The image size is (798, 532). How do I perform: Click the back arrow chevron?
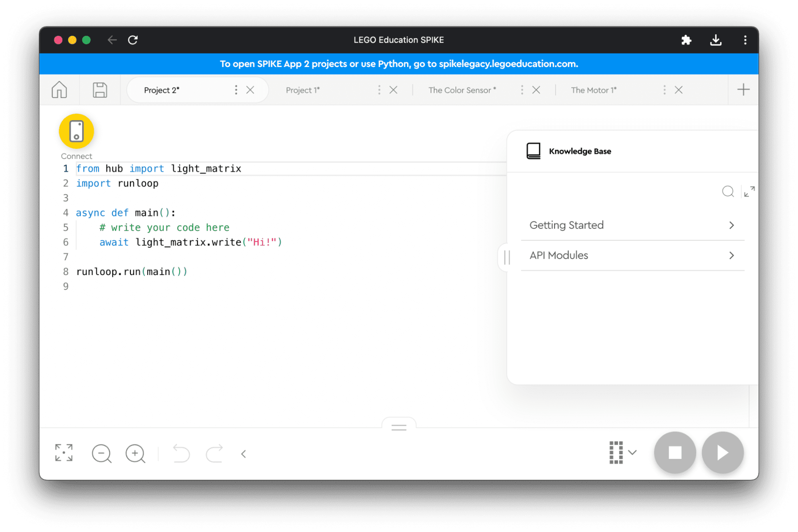(244, 454)
